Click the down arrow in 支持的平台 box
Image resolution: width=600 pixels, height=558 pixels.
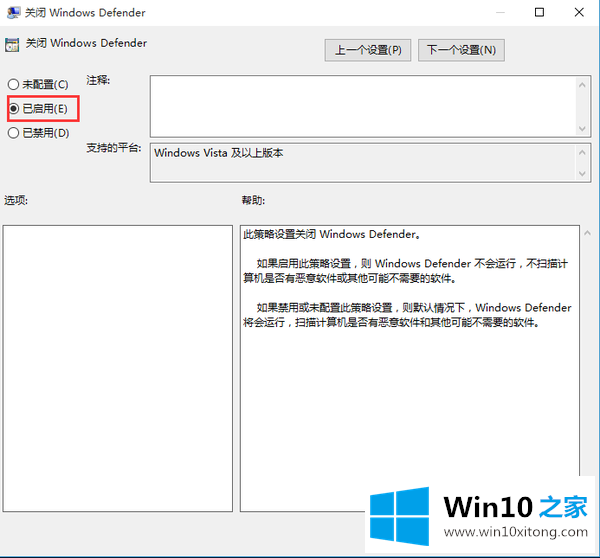pyautogui.click(x=582, y=174)
